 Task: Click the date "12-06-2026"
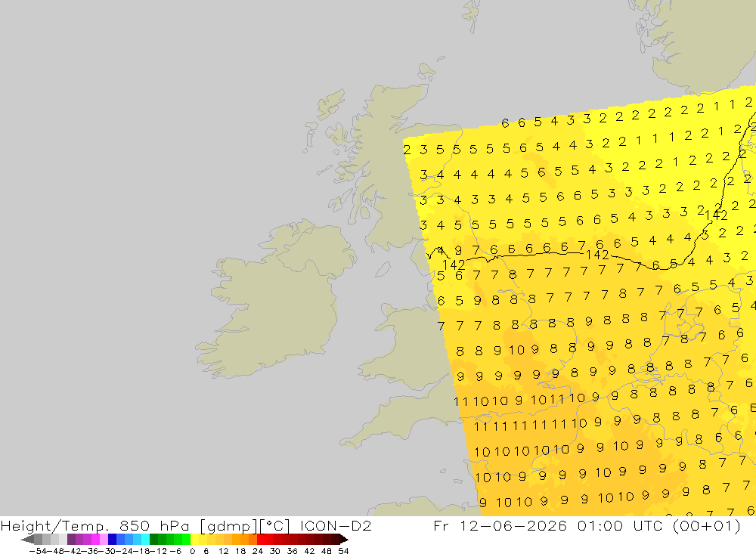(513, 525)
